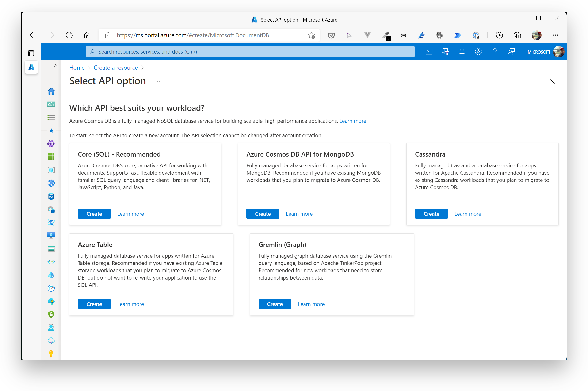Open the help question mark icon

tap(495, 52)
